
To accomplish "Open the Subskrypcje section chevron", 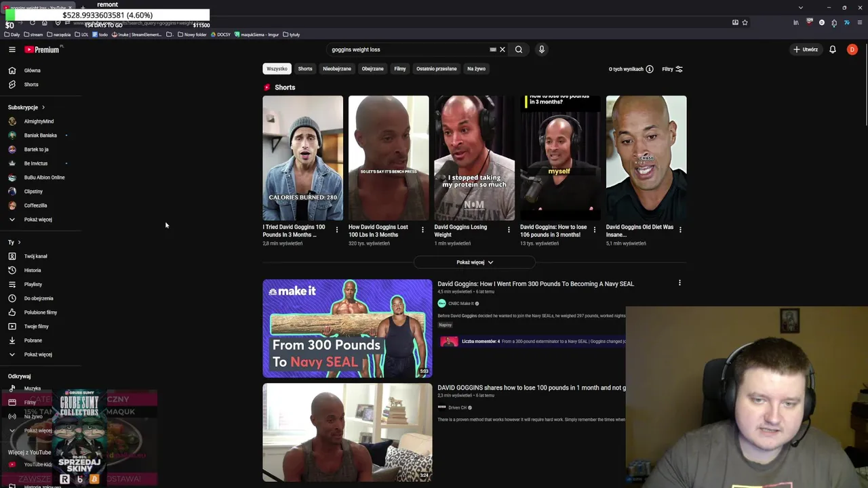I will click(43, 107).
